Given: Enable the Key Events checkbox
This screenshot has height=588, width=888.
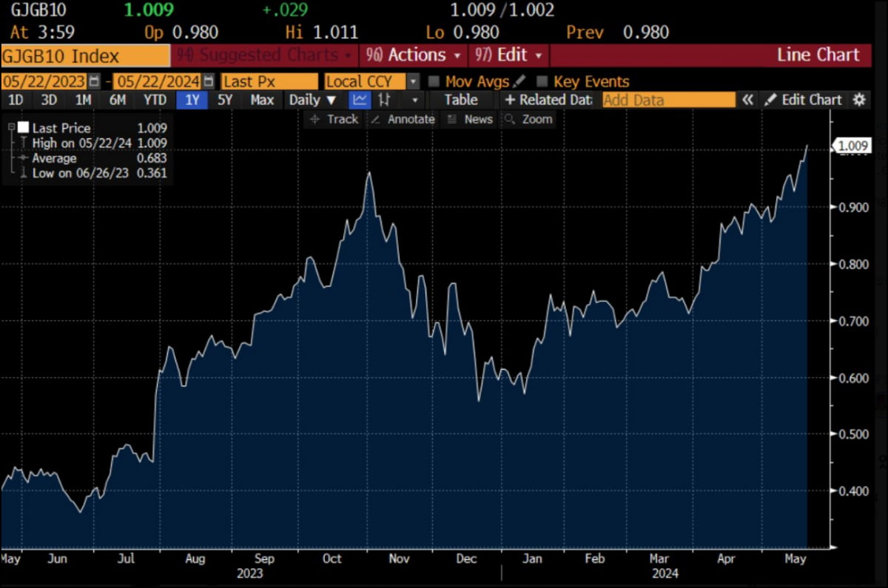Looking at the screenshot, I should click(542, 81).
